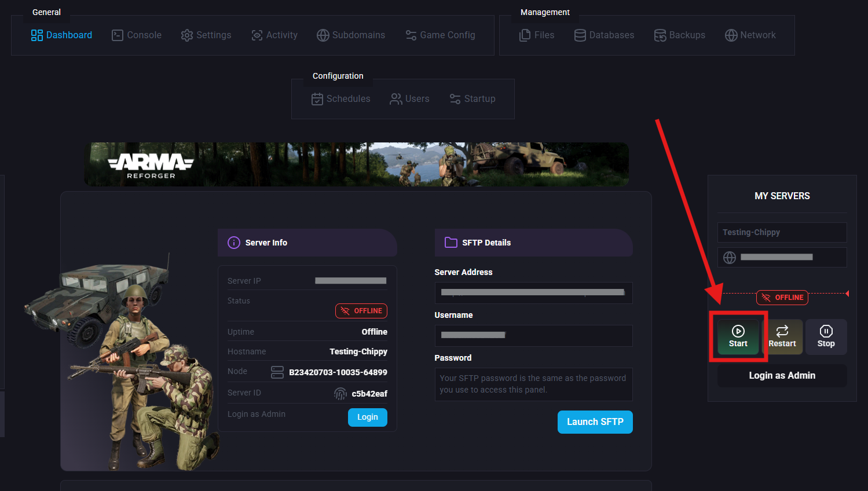Click Login as Admin in My Servers
Screen dimensions: 868x491
tap(782, 376)
